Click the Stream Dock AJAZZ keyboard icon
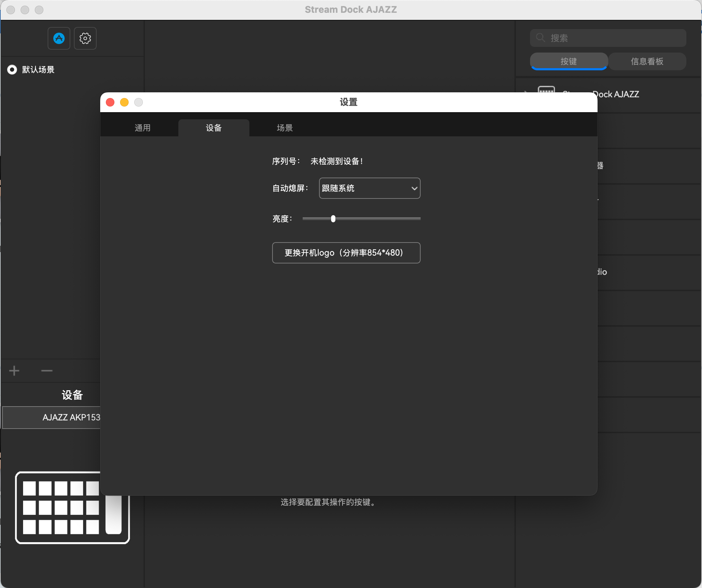This screenshot has width=702, height=588. (546, 89)
